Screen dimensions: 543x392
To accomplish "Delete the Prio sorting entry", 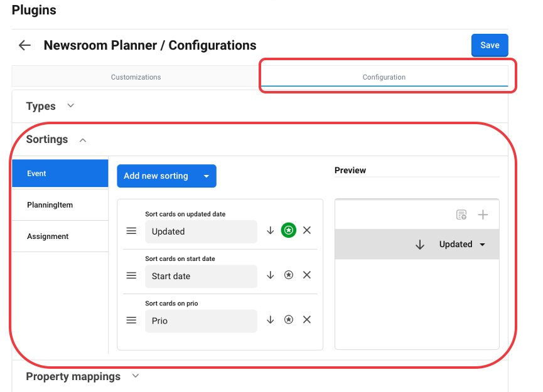I will coord(307,319).
